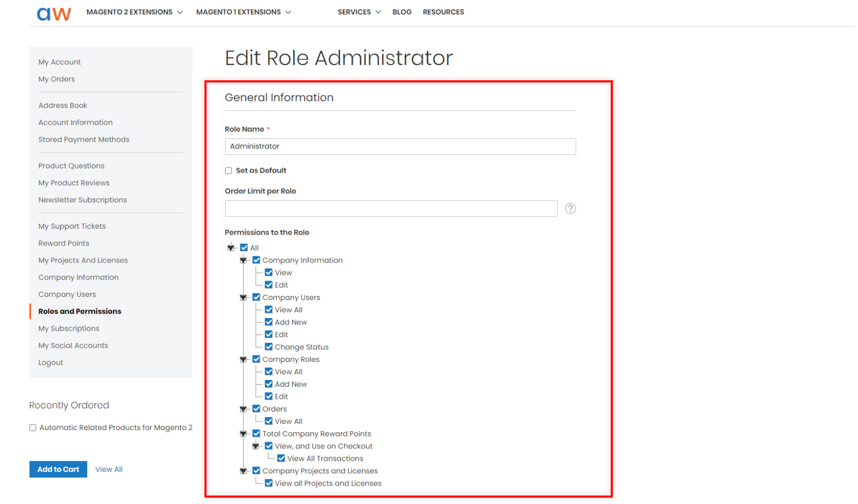This screenshot has width=858, height=504.
Task: Collapse the Company Roles tree node arrow
Action: [x=243, y=359]
